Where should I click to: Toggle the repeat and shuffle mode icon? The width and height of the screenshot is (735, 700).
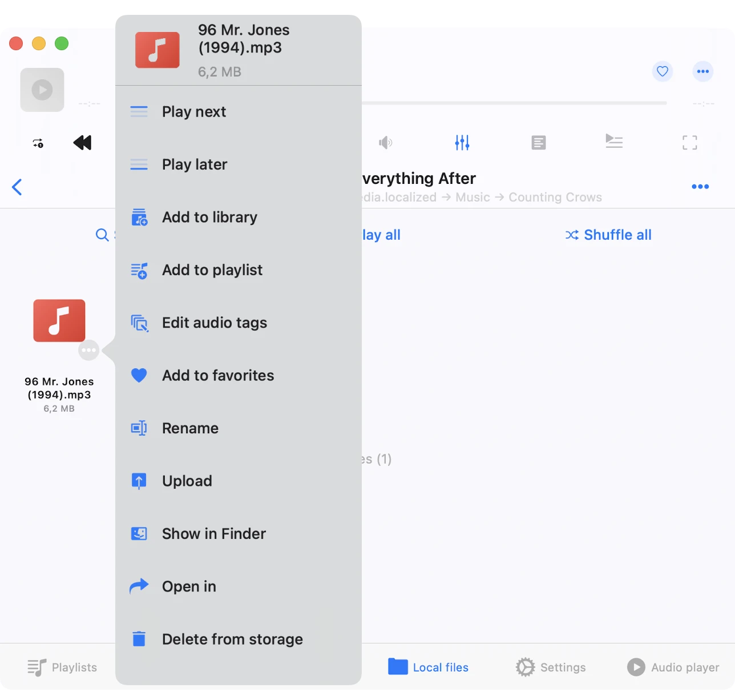tap(38, 143)
